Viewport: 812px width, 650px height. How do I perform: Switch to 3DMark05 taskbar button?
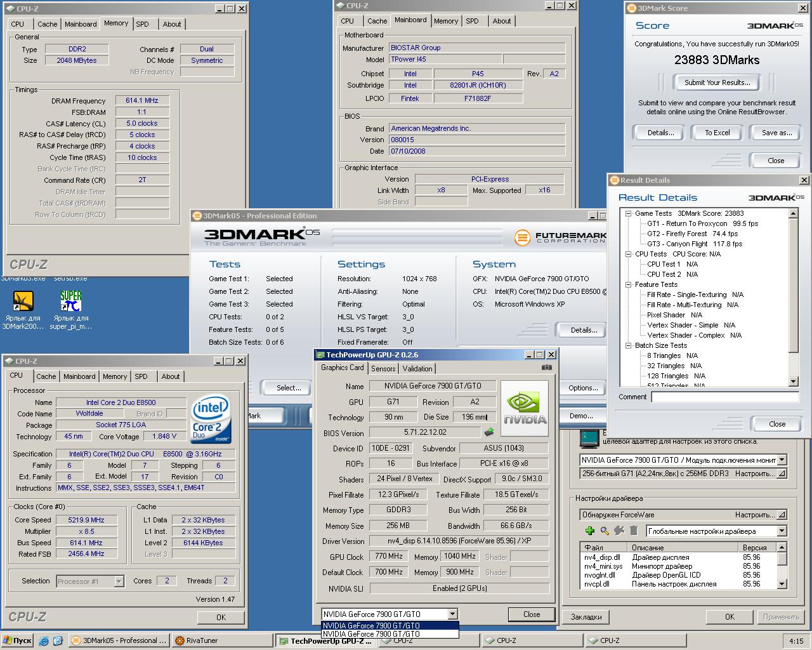tap(119, 640)
